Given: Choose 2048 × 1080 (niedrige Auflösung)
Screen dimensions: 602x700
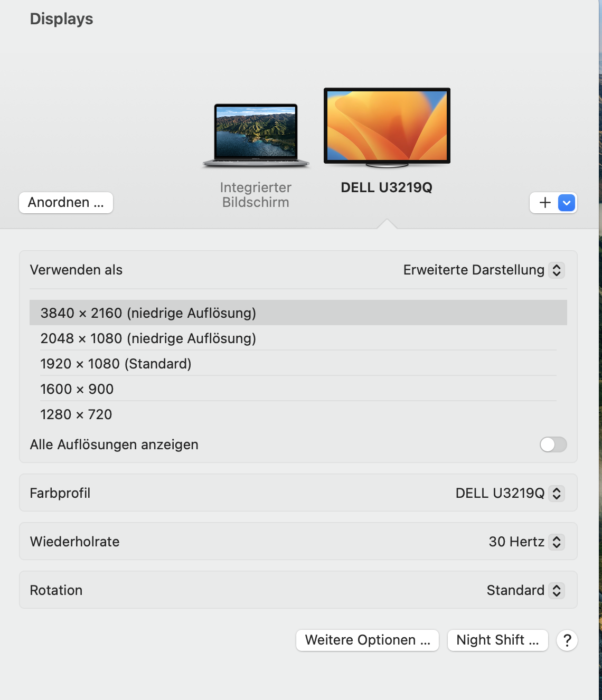Looking at the screenshot, I should coord(298,338).
